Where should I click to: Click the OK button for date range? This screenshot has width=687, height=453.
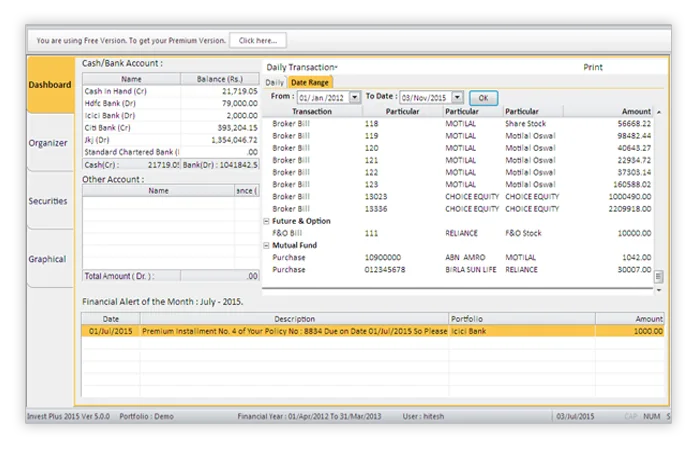(483, 98)
